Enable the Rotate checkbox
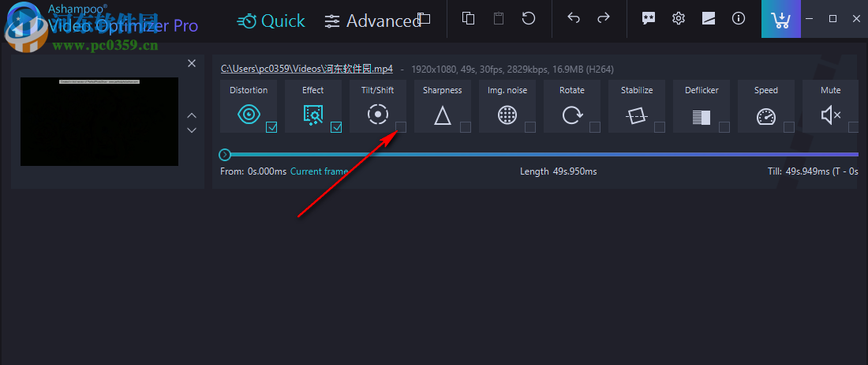This screenshot has height=365, width=868. point(595,127)
